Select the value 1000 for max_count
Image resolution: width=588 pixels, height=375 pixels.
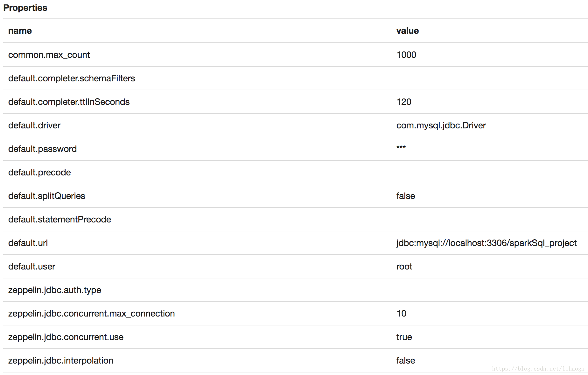pyautogui.click(x=406, y=55)
